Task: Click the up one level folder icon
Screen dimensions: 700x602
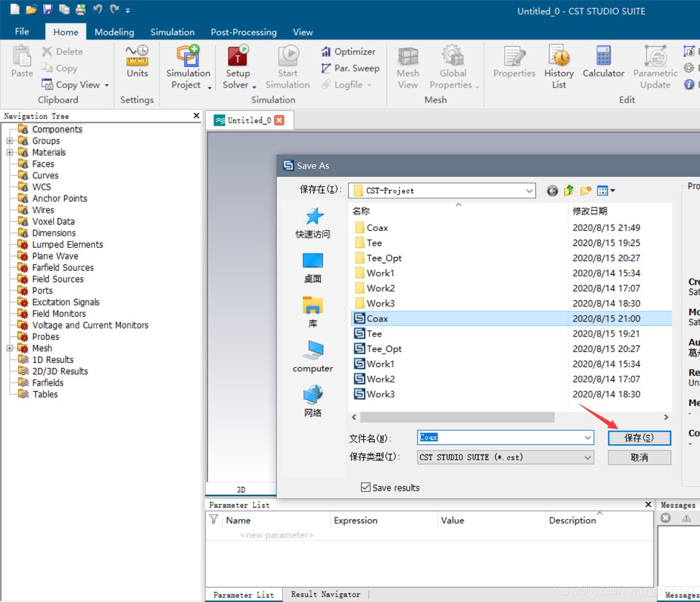Action: 569,191
